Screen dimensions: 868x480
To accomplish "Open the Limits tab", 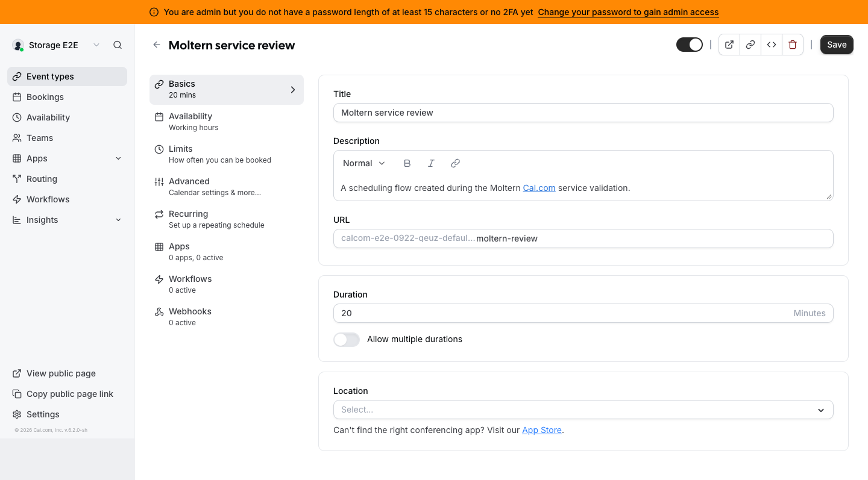I will pyautogui.click(x=227, y=154).
